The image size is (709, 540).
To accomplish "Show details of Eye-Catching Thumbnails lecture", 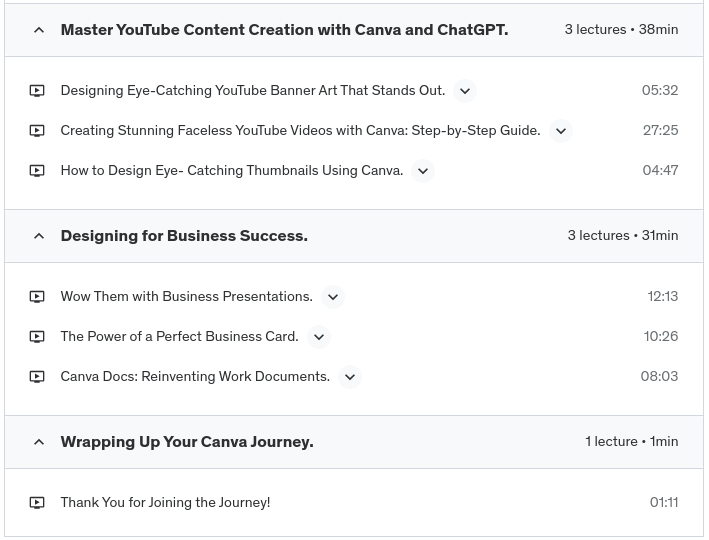I will tap(423, 171).
